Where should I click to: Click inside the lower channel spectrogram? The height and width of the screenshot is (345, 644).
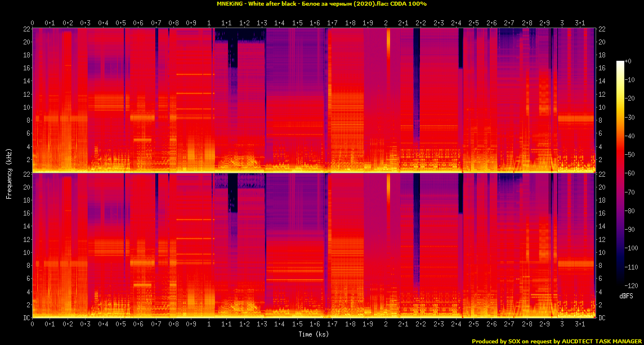pyautogui.click(x=314, y=245)
